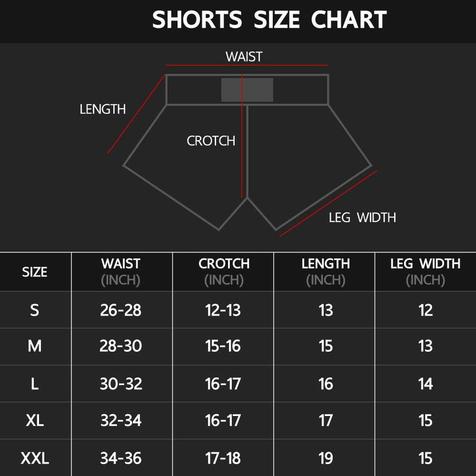Select the WAIST (INCH) column header
Screen dimensions: 476x476
point(121,272)
